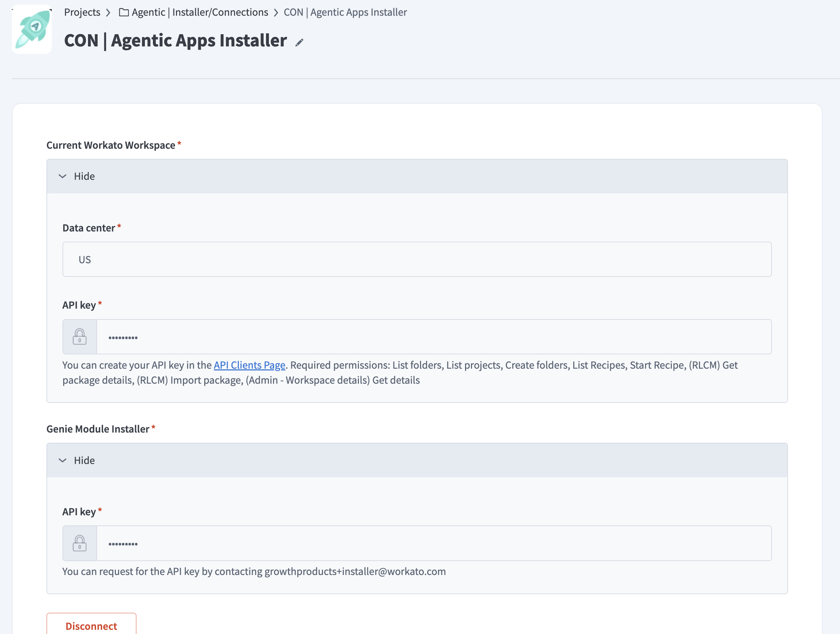
Task: Disconnect the connection
Action: click(91, 625)
